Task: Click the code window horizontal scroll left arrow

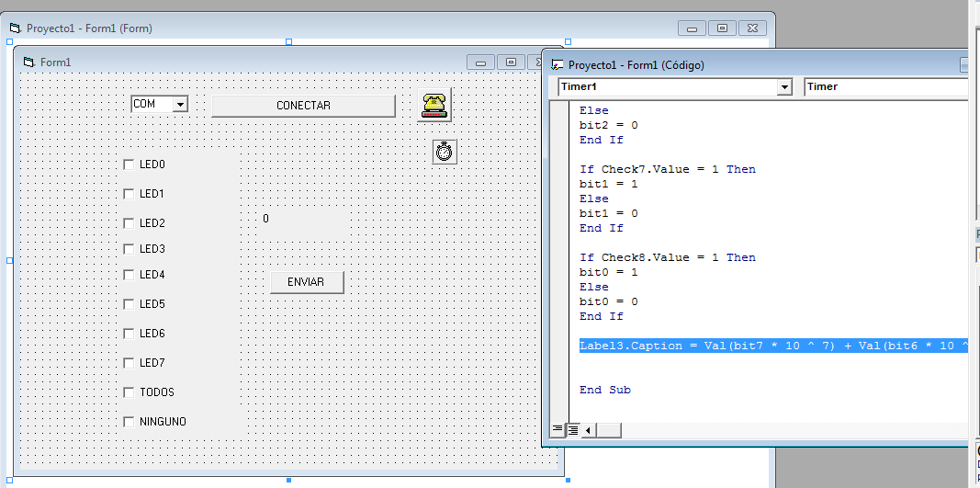Action: point(588,430)
